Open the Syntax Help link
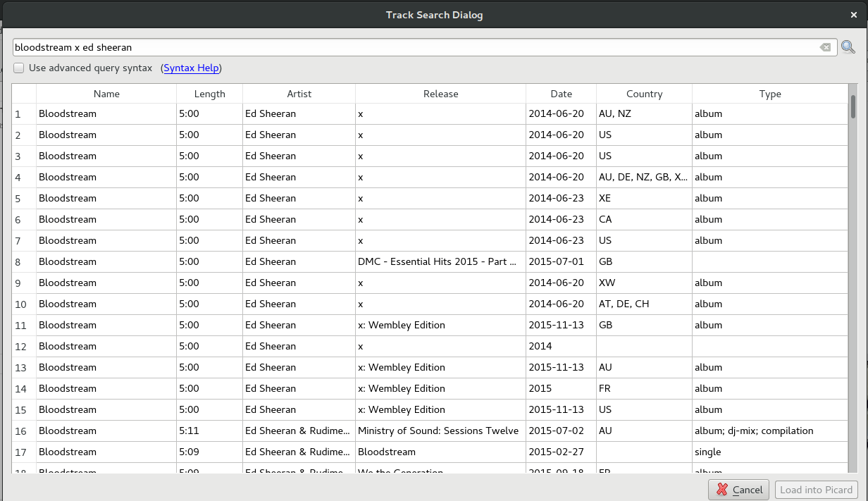 (x=192, y=68)
